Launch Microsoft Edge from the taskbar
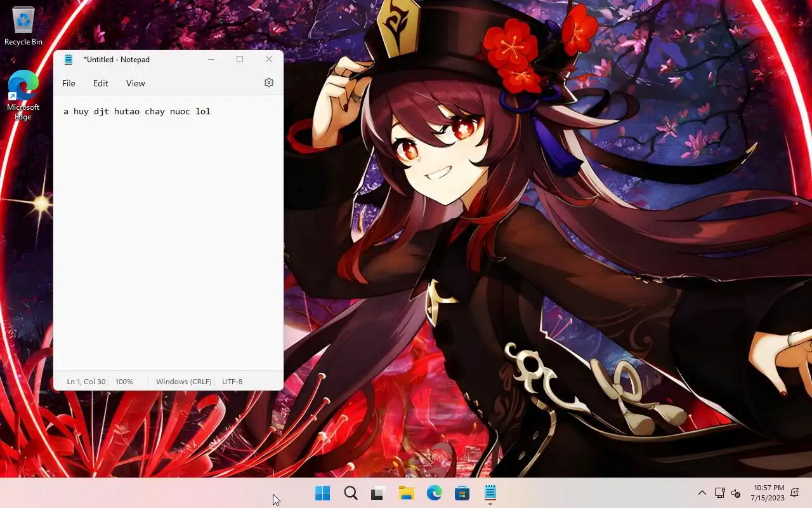 click(x=434, y=493)
